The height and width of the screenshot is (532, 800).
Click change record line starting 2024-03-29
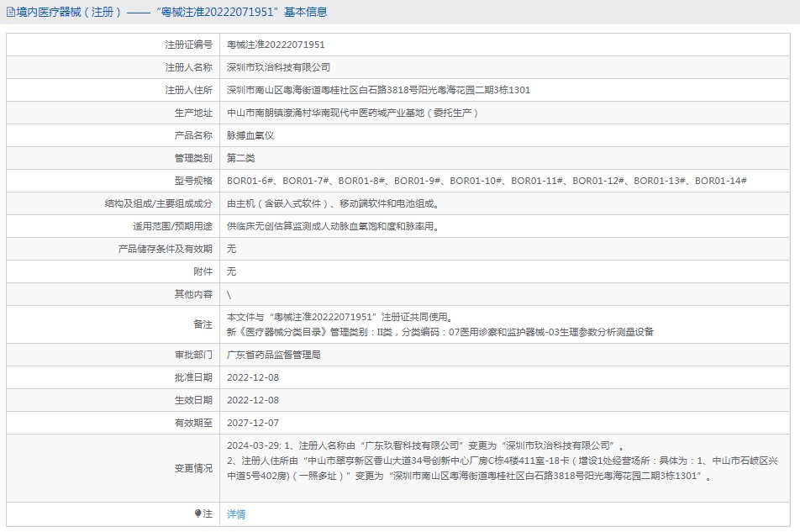pos(427,445)
